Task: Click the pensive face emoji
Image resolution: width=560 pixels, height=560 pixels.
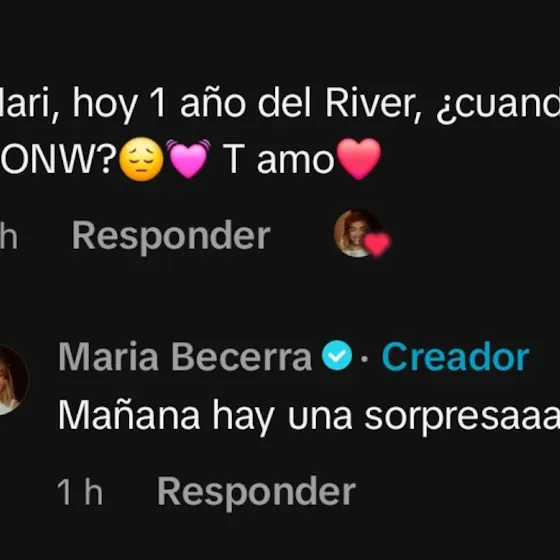Action: click(141, 159)
